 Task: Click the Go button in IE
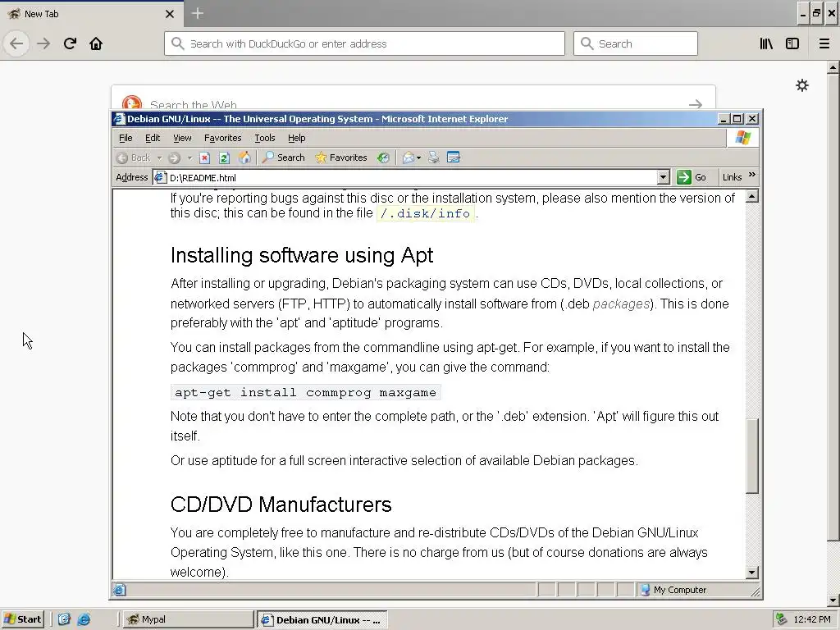point(692,177)
